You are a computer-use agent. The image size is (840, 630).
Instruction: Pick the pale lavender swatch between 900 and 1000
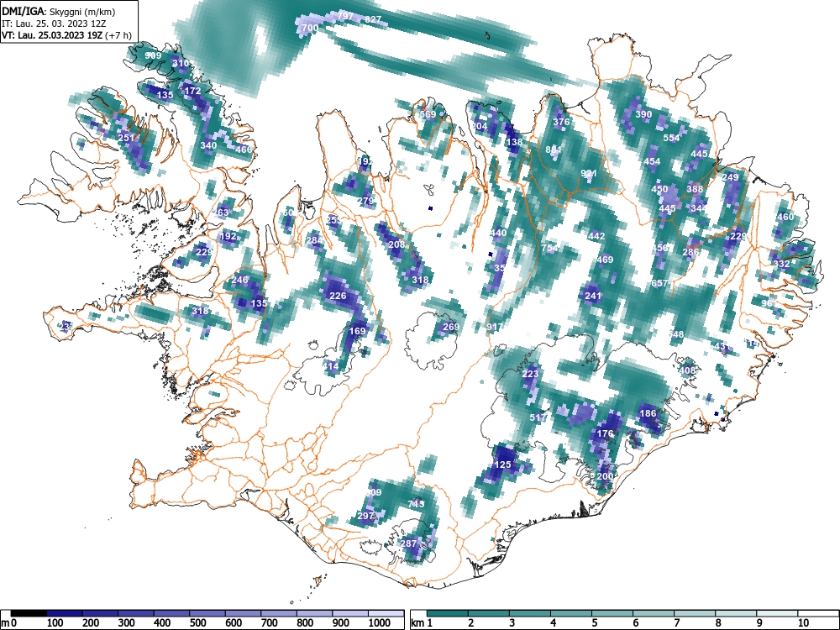tap(350, 613)
